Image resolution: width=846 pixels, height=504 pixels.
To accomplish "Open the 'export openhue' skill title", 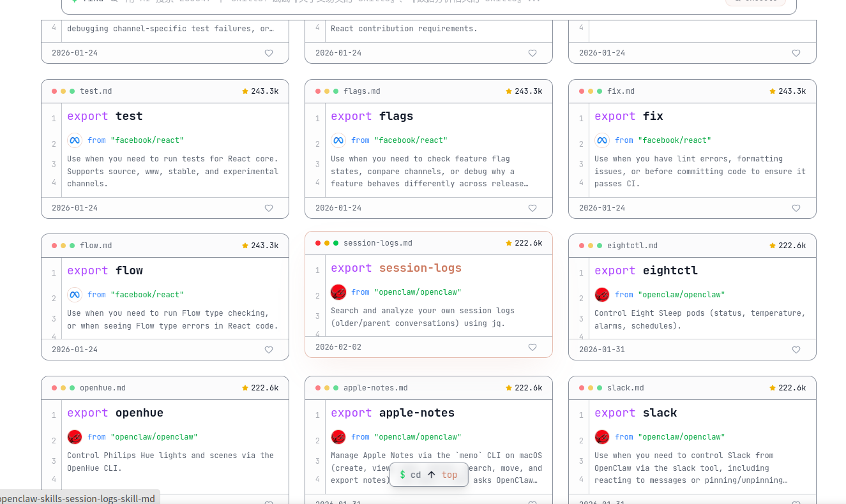I will [115, 413].
